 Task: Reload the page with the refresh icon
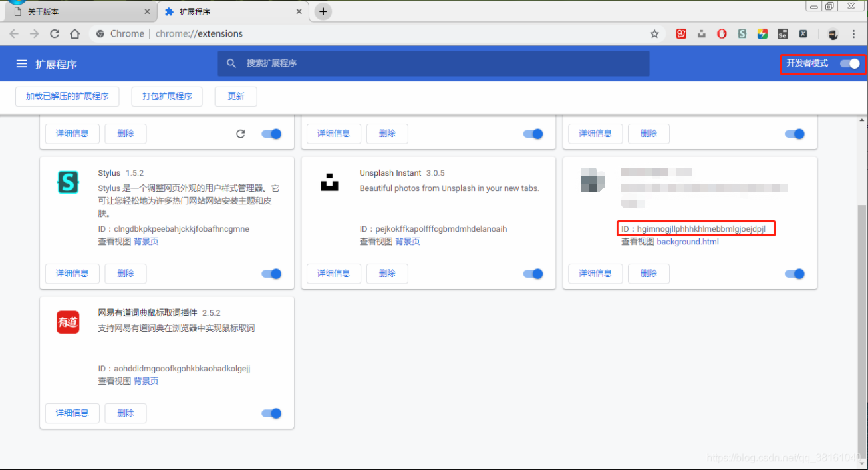click(55, 33)
